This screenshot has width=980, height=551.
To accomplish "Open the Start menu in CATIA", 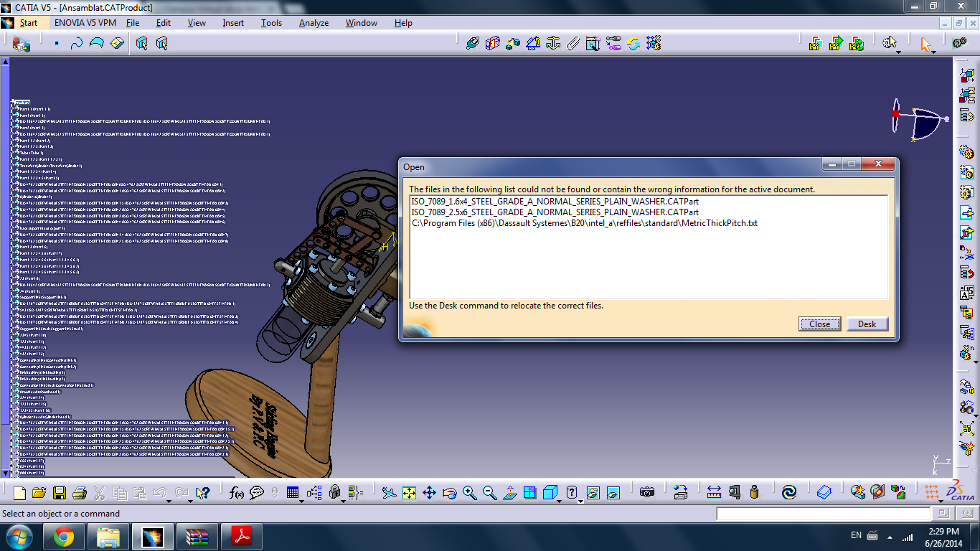I will [x=29, y=23].
